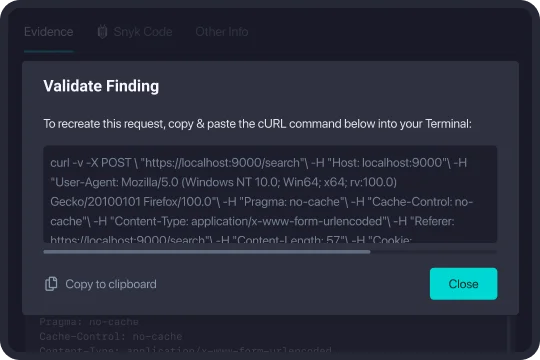This screenshot has width=540, height=360.
Task: Click the horizontal scrollbar thumb under command
Action: pyautogui.click(x=207, y=252)
